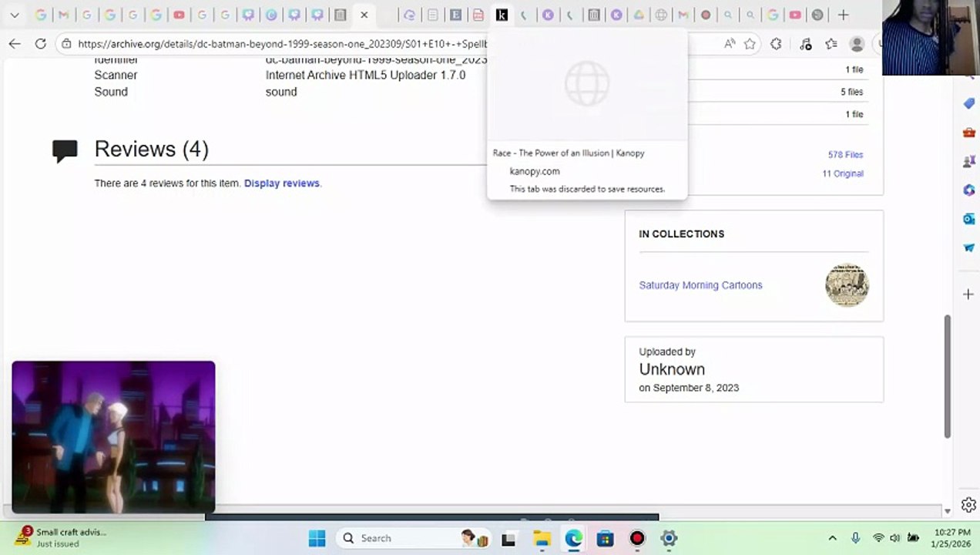Viewport: 980px width, 555px height.
Task: View site information lock icon
Action: pyautogui.click(x=67, y=44)
